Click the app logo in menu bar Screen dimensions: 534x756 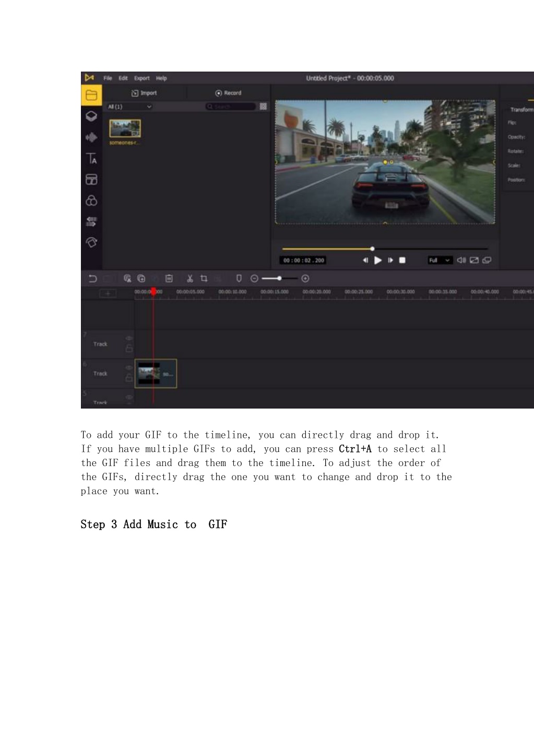coord(89,78)
